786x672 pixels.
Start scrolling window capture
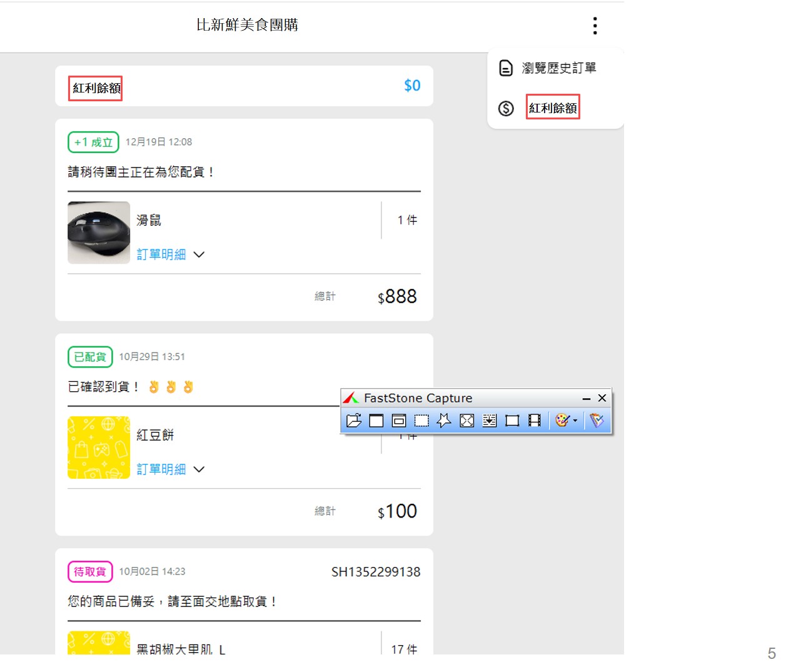490,421
